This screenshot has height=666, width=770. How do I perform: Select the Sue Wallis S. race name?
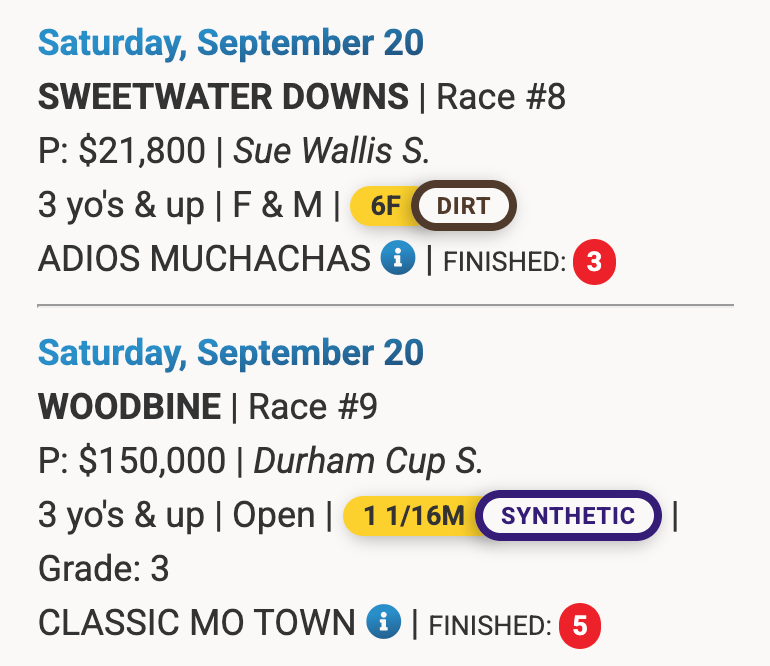coord(332,151)
